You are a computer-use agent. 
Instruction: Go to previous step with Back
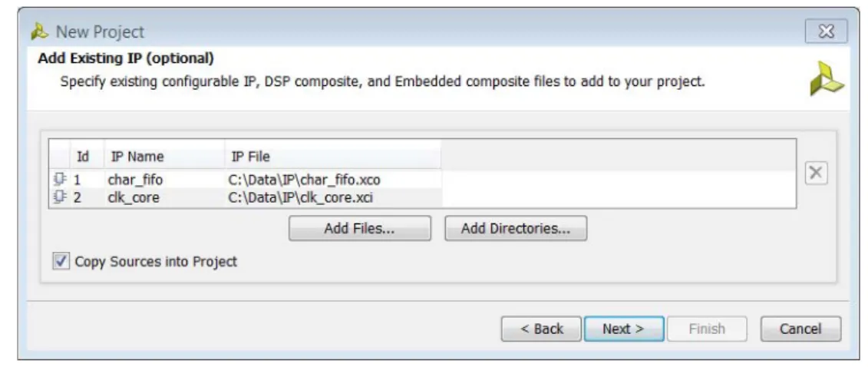tap(541, 329)
